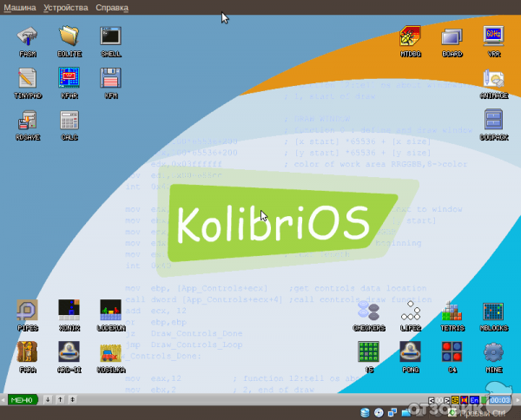Collapse taskbar with left edge arrow
This screenshot has width=521, height=420.
point(3,400)
